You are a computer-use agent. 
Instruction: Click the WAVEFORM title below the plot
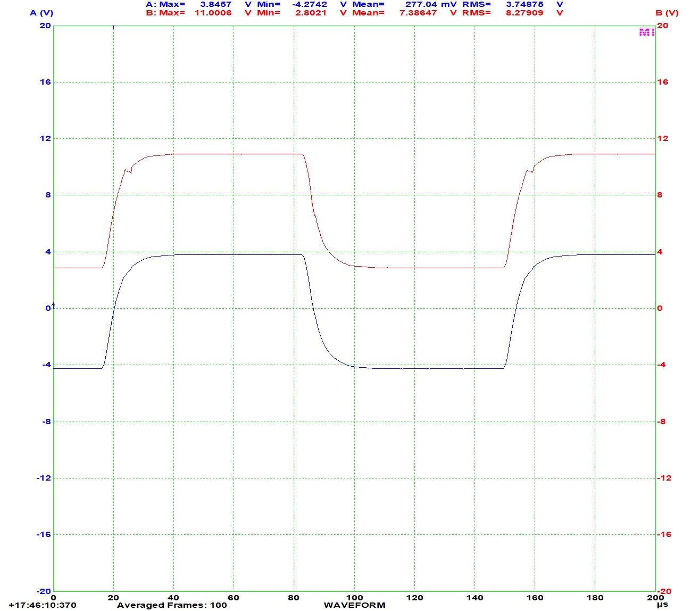tap(354, 605)
